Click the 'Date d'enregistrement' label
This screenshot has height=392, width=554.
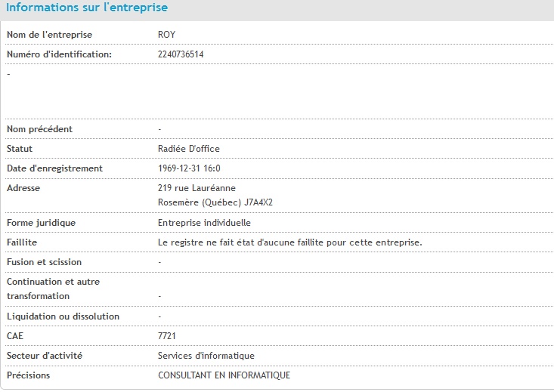point(54,168)
